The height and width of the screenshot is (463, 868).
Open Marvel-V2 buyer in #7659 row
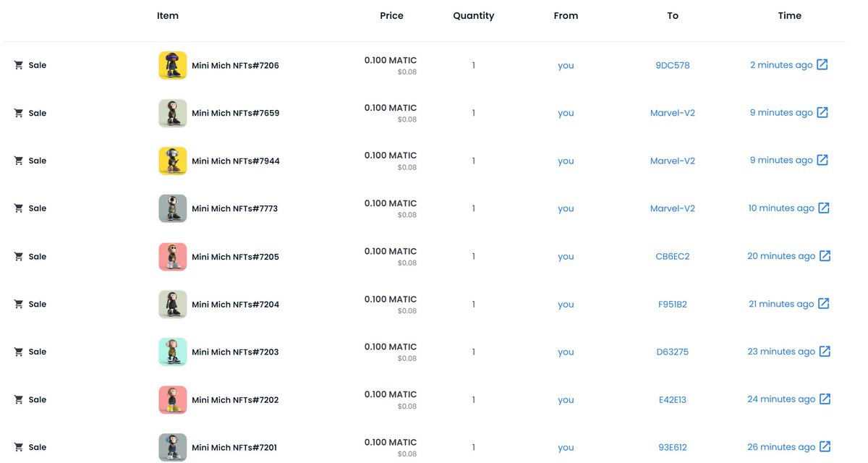pos(673,113)
